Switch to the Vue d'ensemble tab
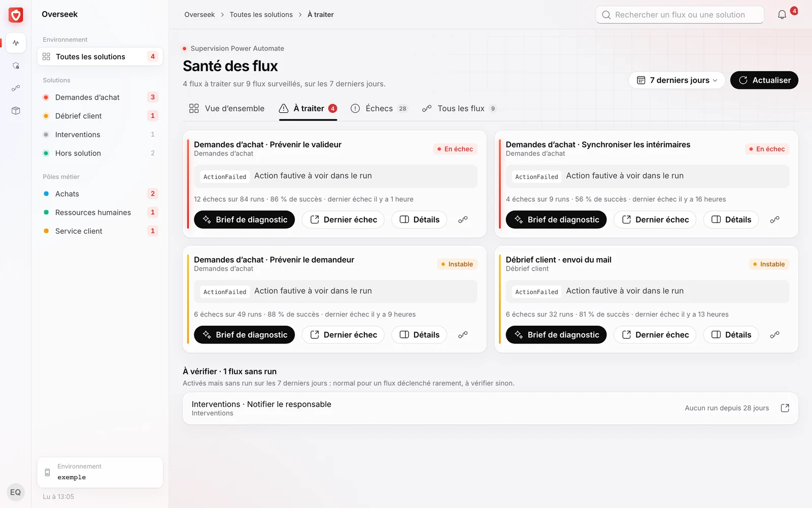The image size is (812, 508). (227, 108)
